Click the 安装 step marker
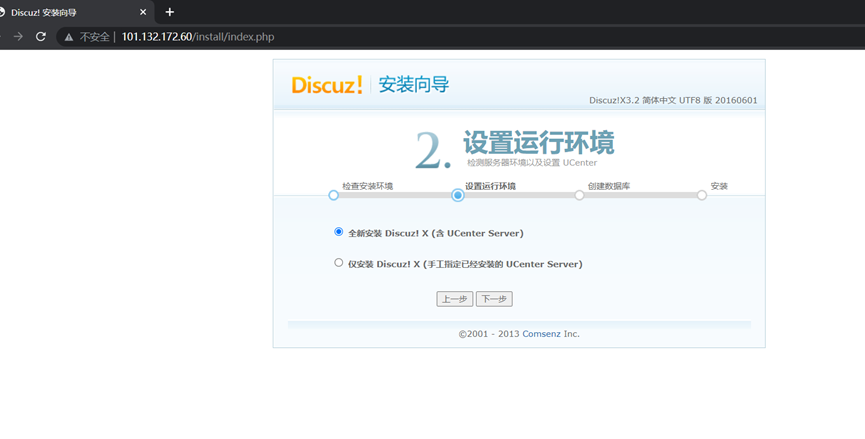 coord(702,195)
